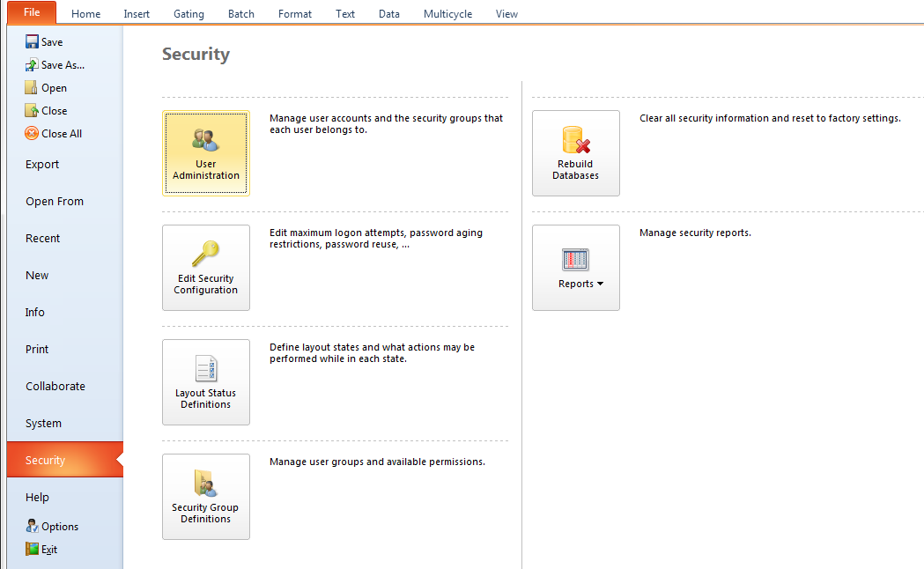Select the Home ribbon tab
924x569 pixels.
[x=85, y=14]
